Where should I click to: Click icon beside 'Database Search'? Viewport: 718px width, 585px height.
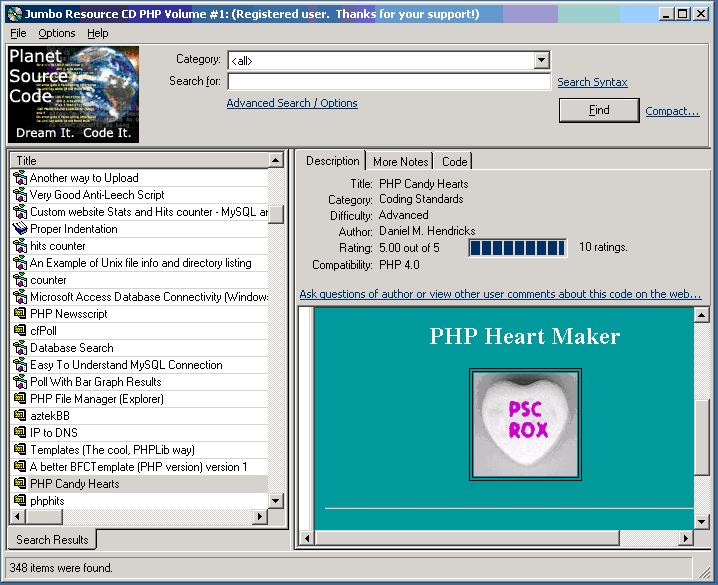pos(20,347)
